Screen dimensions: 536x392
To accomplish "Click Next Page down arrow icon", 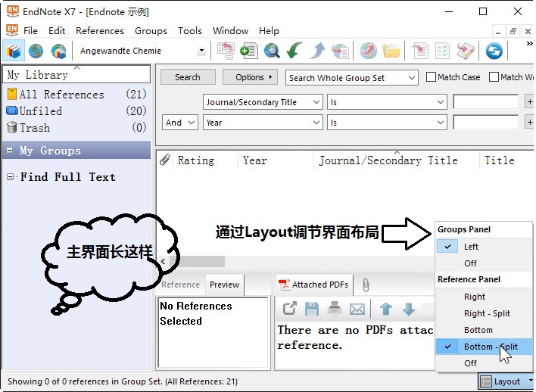I will coord(409,309).
